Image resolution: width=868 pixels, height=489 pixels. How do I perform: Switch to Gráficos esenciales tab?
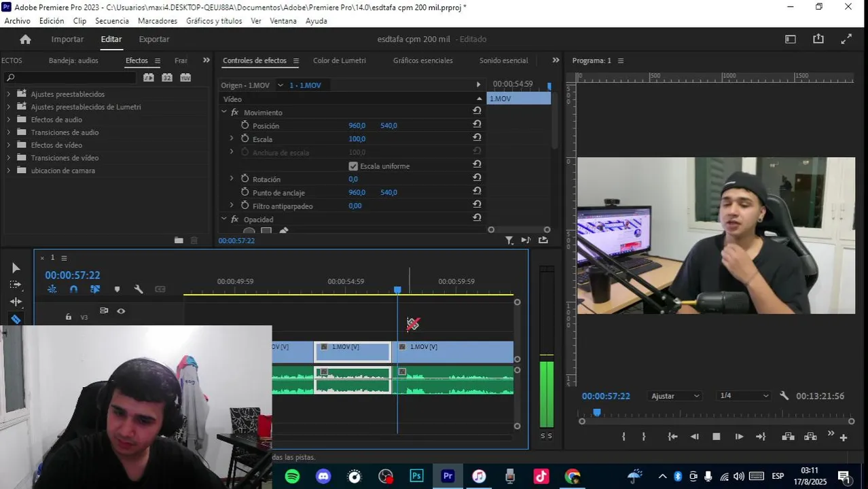point(422,60)
